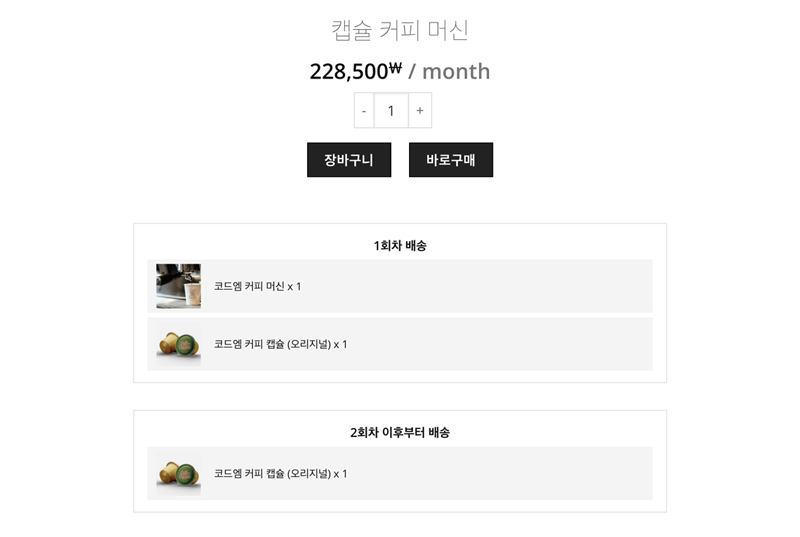Click empty area right of 코드엠 커피 머신 row
Image resolution: width=800 pixels, height=537 pixels.
500,286
